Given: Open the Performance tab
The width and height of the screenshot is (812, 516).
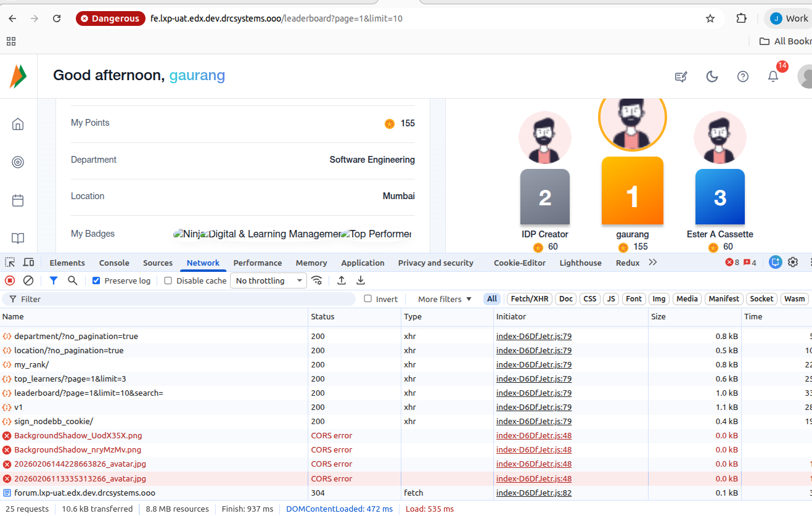Looking at the screenshot, I should click(x=258, y=263).
